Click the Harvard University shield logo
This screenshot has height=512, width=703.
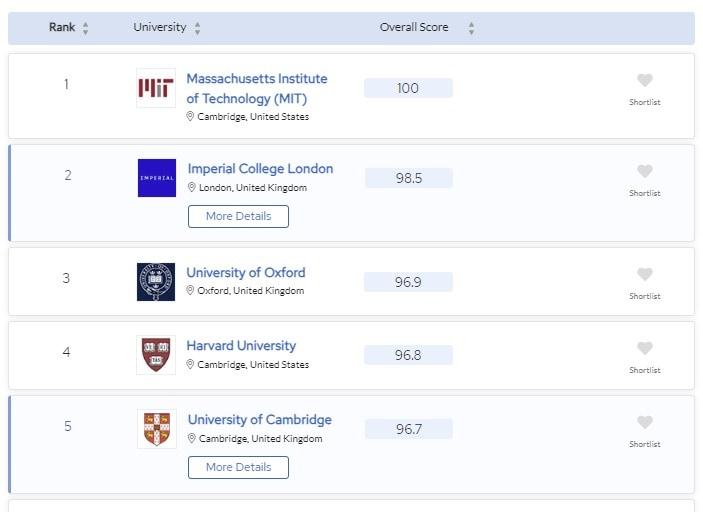point(156,355)
